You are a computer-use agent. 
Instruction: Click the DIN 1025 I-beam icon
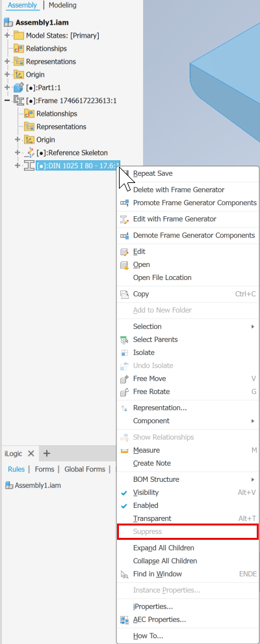(x=29, y=166)
